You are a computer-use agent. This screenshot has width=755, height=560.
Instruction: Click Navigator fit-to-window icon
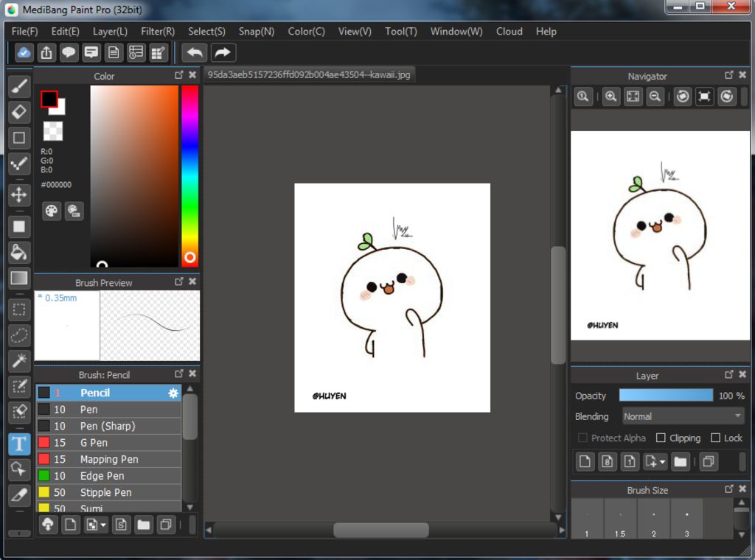633,97
